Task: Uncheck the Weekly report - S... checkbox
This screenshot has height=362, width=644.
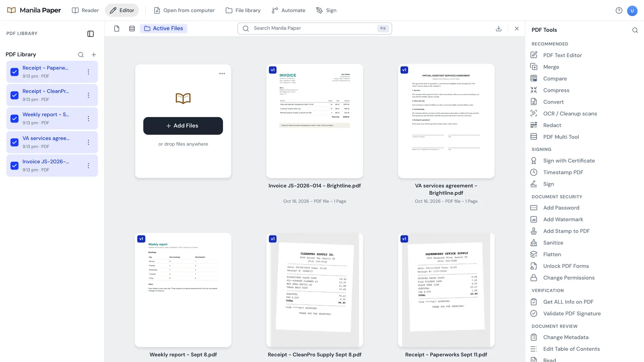Action: [x=14, y=119]
